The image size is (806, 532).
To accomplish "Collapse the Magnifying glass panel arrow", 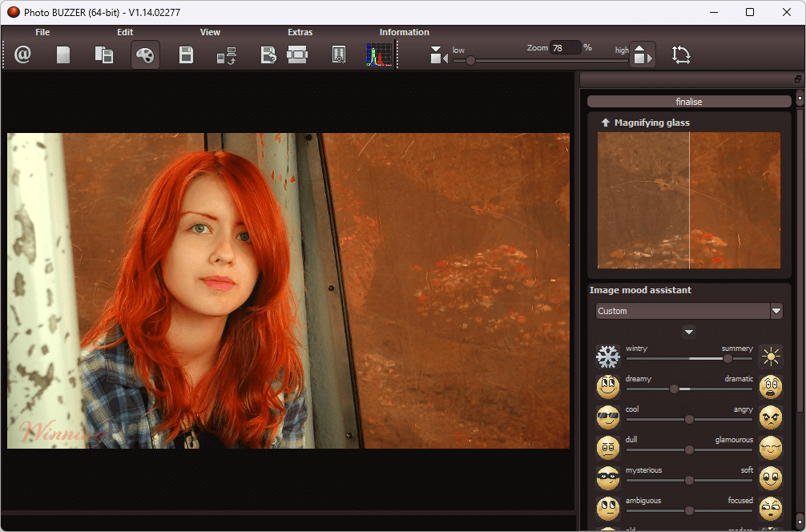I will 606,123.
